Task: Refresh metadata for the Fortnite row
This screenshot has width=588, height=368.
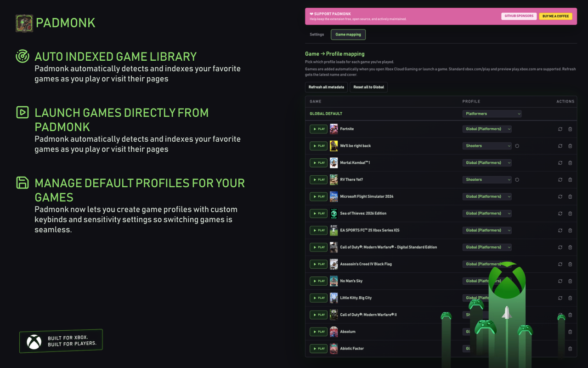Action: [560, 129]
